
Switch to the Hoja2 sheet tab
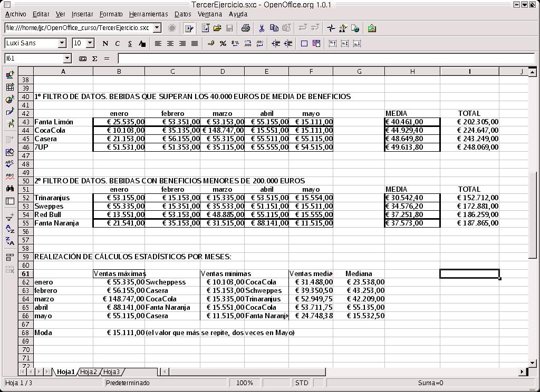coord(88,372)
